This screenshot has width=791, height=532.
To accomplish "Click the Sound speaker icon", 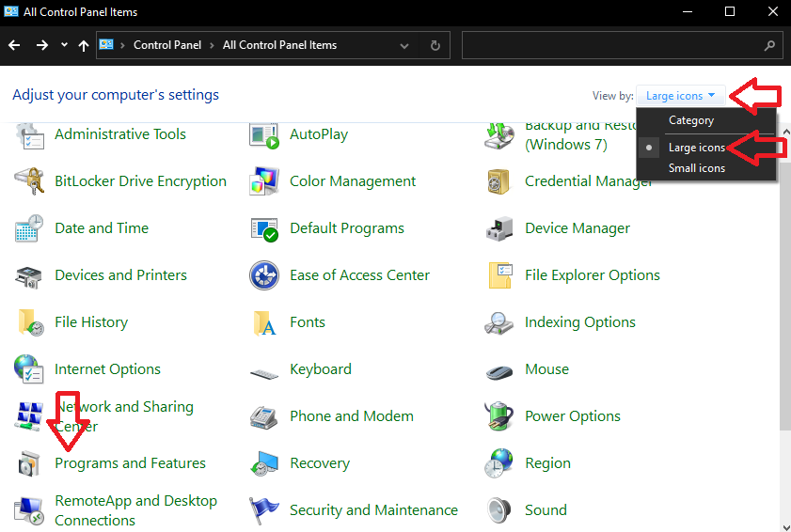I will point(499,510).
